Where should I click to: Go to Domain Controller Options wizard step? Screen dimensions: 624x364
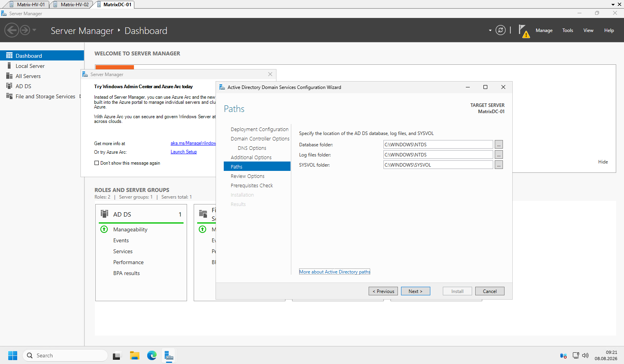pyautogui.click(x=260, y=138)
